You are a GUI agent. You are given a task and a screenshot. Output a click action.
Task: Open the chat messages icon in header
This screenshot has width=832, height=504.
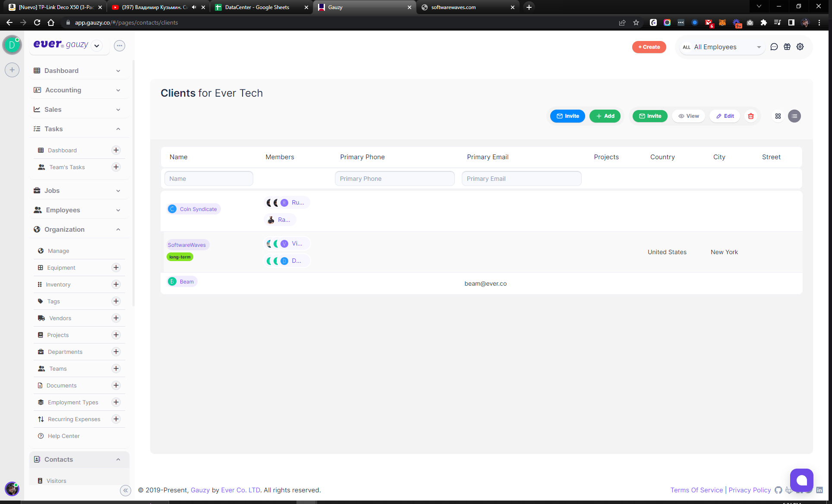pyautogui.click(x=774, y=47)
